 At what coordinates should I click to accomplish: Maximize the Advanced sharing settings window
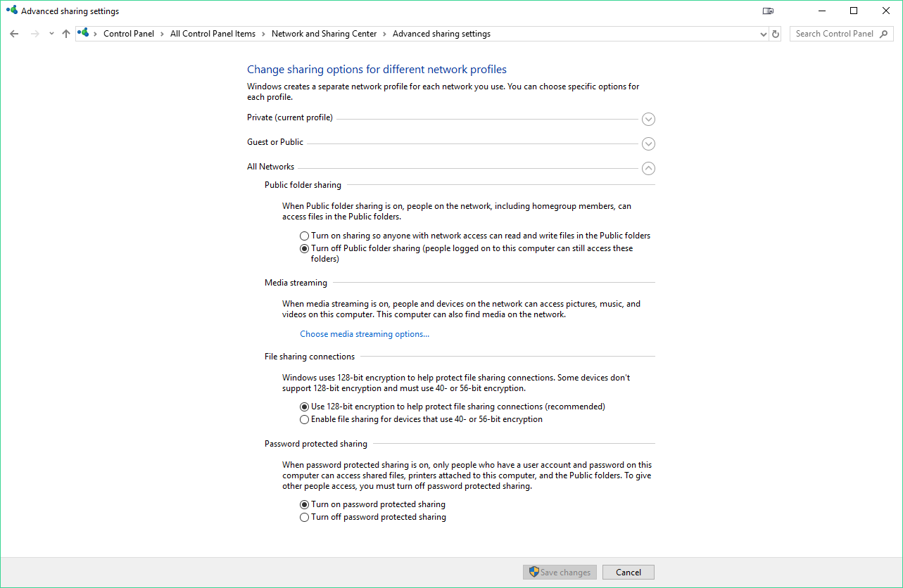854,11
